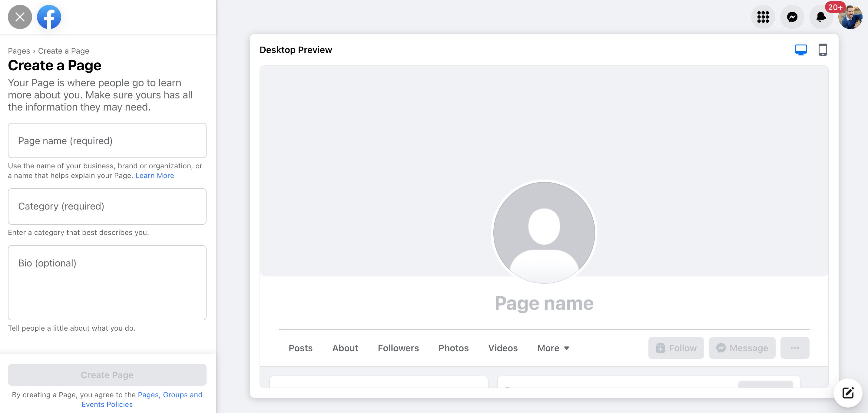Click the Learn More link
This screenshot has width=868, height=413.
(155, 176)
